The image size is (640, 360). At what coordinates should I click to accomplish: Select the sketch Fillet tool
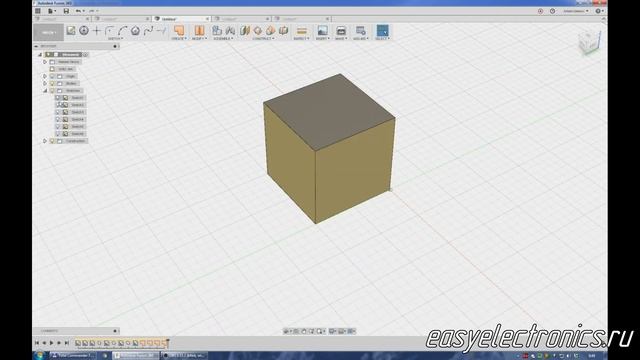pos(109,31)
